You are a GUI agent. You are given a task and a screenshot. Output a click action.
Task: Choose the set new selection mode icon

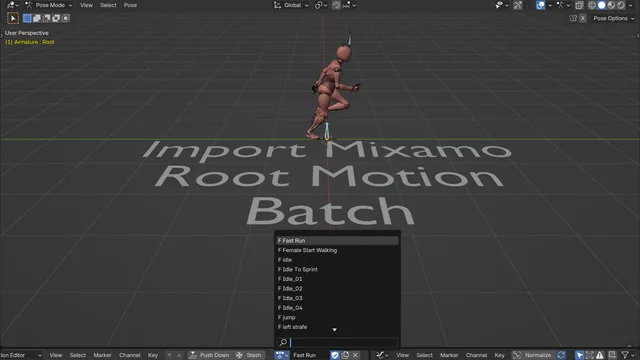[x=27, y=18]
